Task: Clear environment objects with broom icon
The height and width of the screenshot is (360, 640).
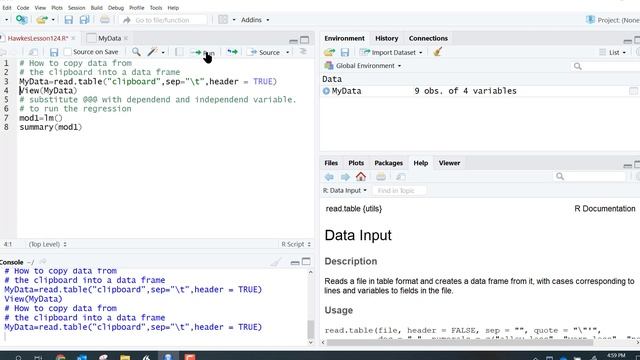Action: (438, 52)
